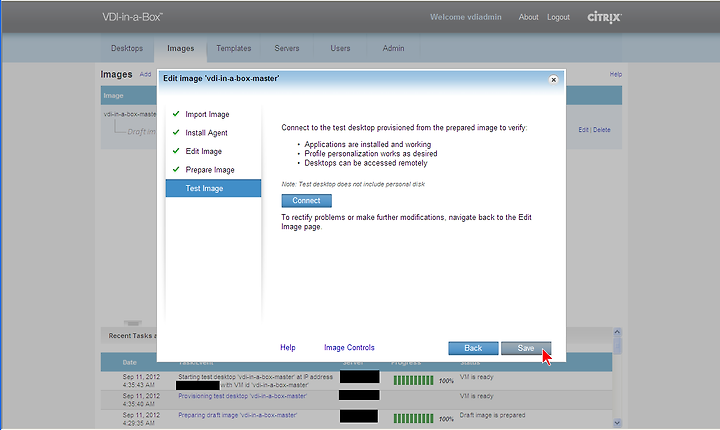The width and height of the screenshot is (720, 430).
Task: Click the Date column header
Action: click(129, 362)
